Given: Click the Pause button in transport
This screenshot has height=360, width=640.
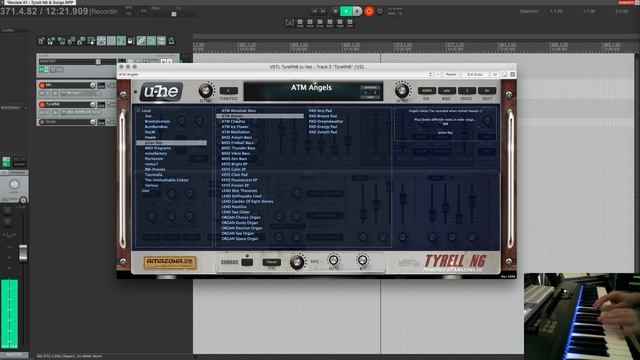Looking at the screenshot, I should point(357,11).
